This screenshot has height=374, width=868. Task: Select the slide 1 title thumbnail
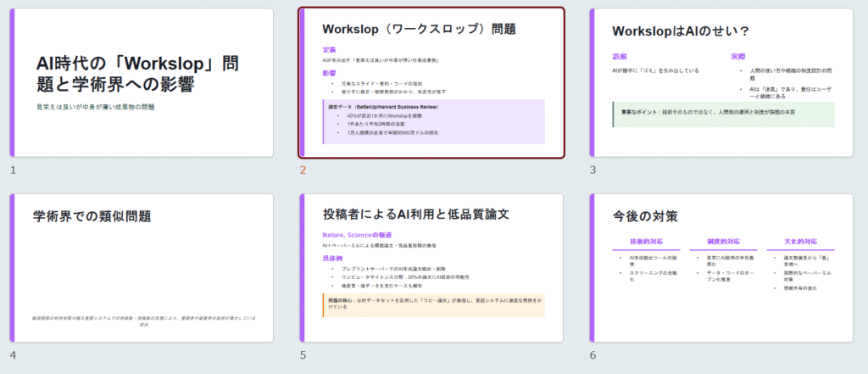pos(142,83)
